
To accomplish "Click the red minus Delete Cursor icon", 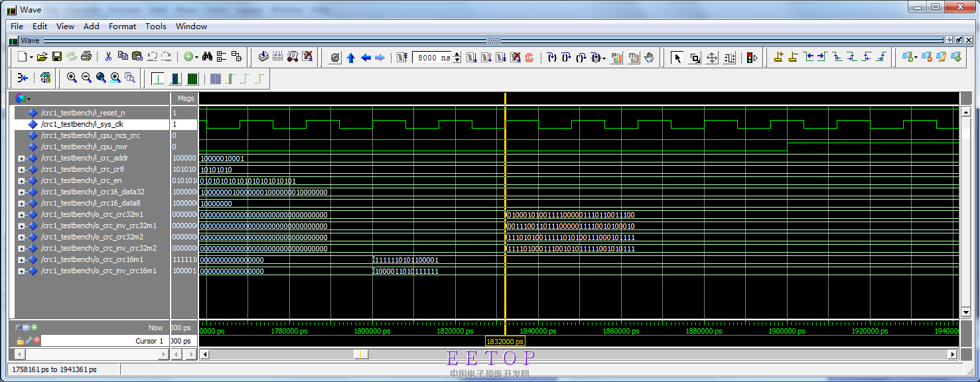I will (36, 341).
